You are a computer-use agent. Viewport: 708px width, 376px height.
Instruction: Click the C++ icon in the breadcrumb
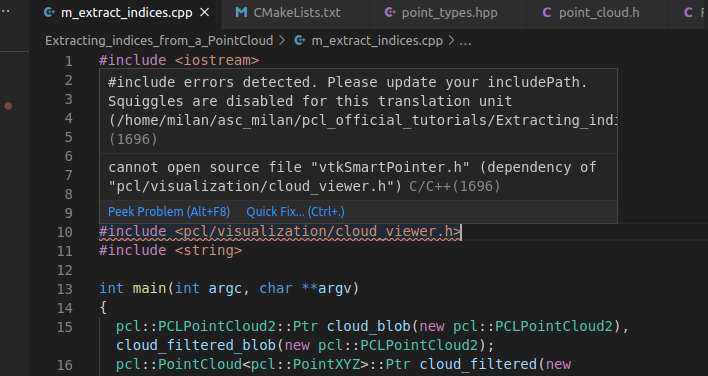[299, 41]
